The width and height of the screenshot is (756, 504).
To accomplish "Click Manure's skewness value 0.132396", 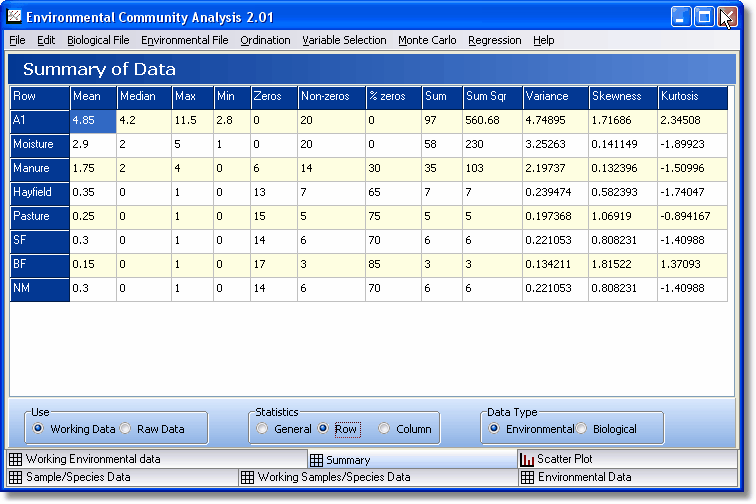I will coord(623,170).
